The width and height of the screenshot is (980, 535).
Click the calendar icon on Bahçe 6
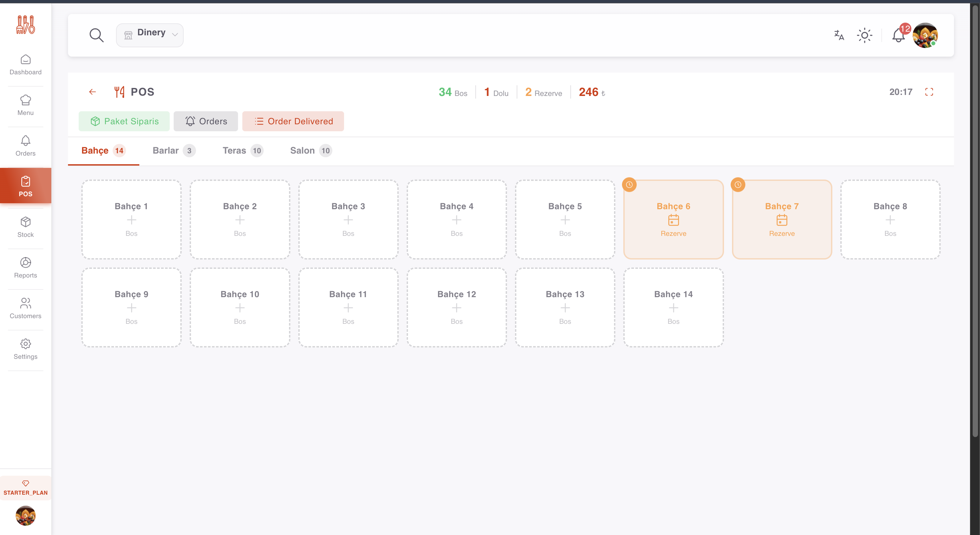point(673,220)
